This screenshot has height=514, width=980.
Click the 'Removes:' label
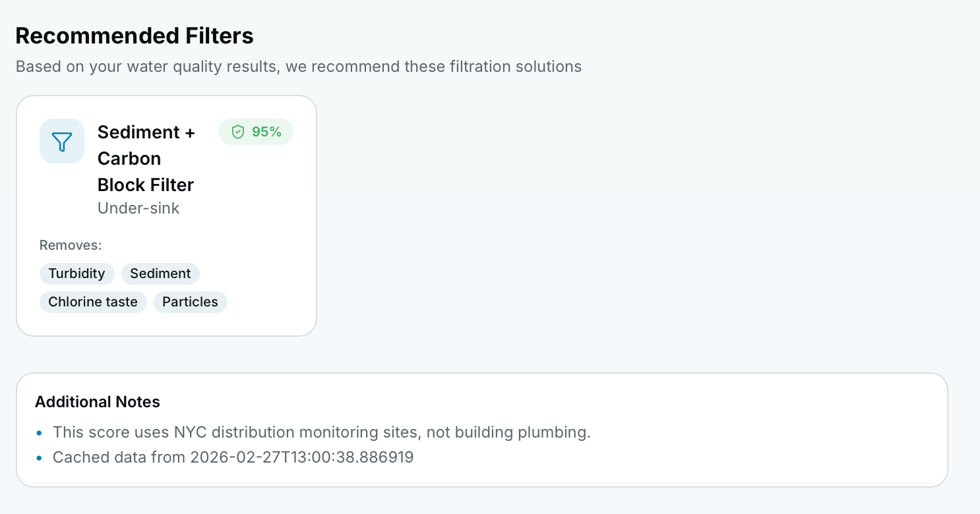click(x=71, y=246)
